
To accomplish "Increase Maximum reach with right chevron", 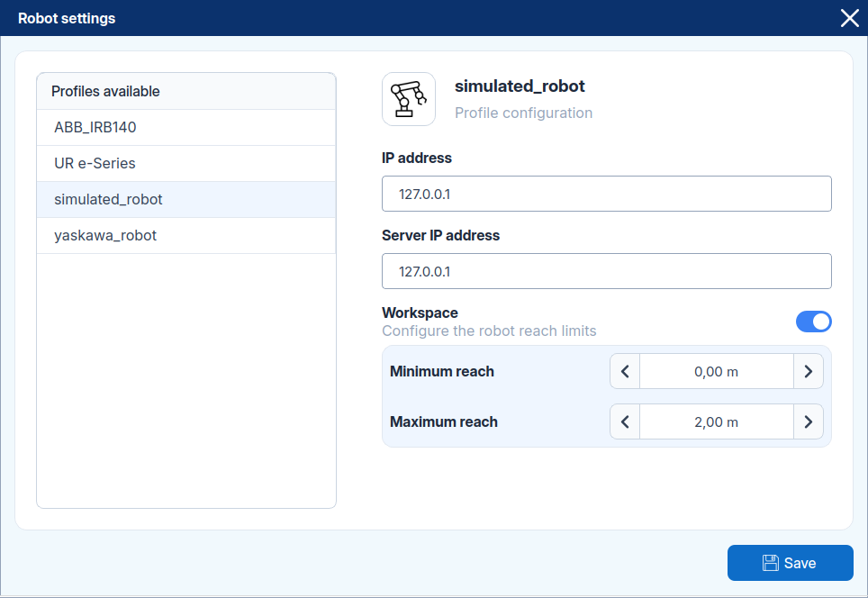I will coord(809,421).
